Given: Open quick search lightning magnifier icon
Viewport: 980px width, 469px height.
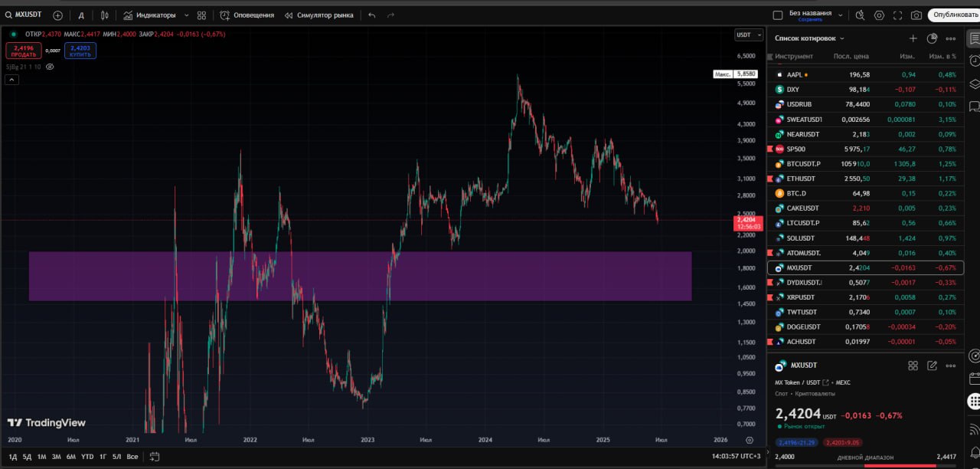Looking at the screenshot, I should (860, 15).
